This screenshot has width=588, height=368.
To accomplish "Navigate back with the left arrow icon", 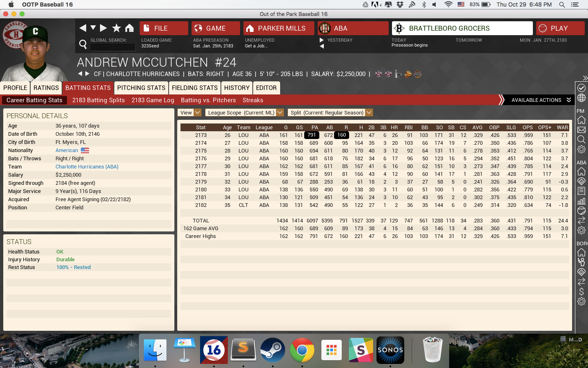I will pyautogui.click(x=83, y=28).
